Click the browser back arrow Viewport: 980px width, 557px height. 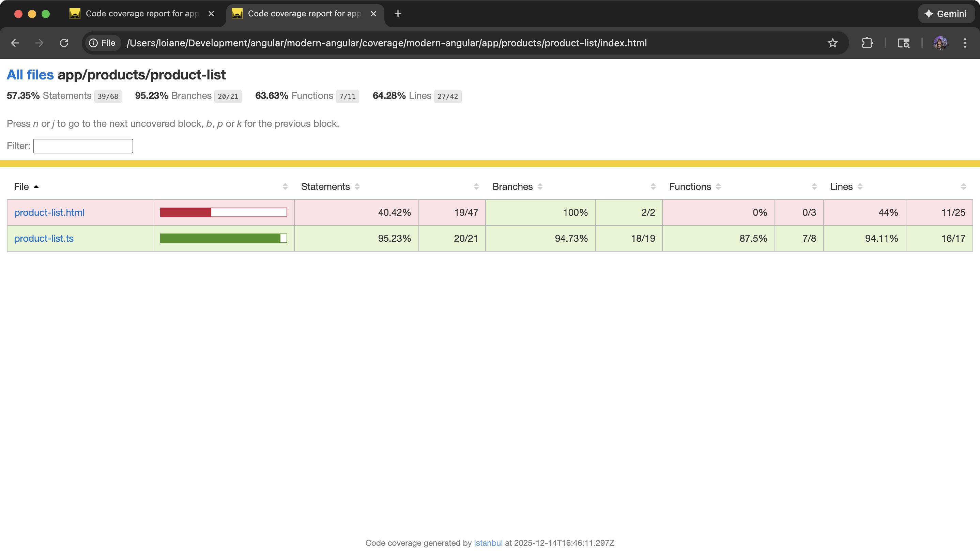tap(15, 43)
